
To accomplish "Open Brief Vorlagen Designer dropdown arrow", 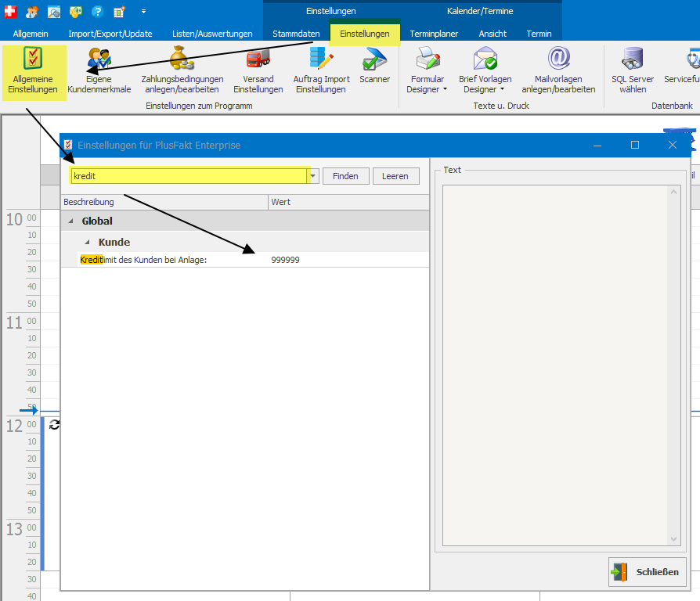I will pyautogui.click(x=502, y=89).
